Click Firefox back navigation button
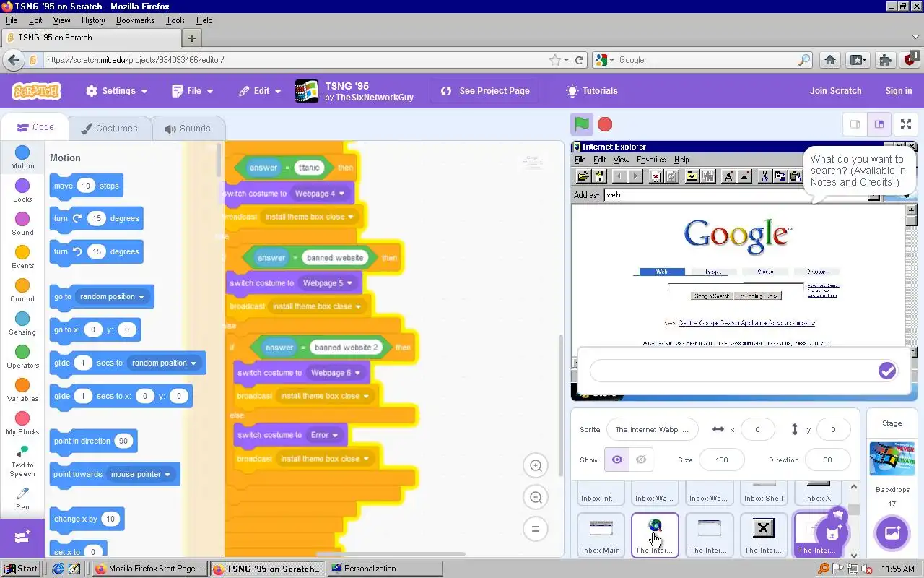 click(12, 60)
